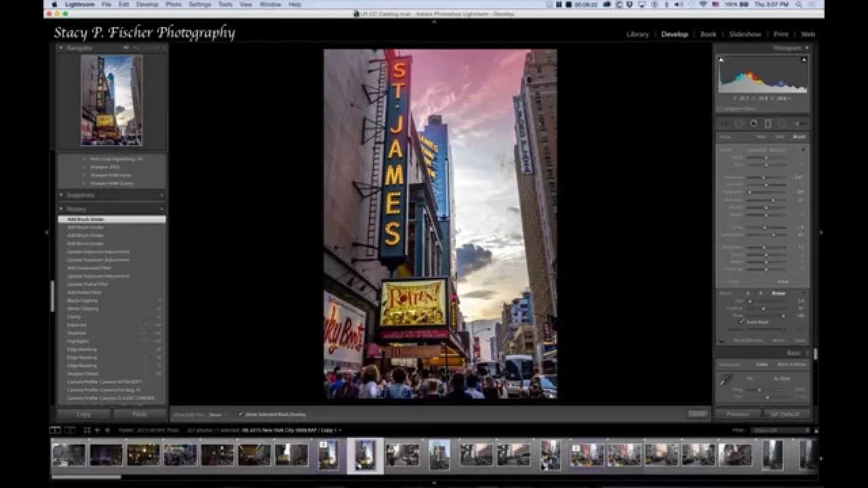Switch to the Library module

[x=637, y=34]
